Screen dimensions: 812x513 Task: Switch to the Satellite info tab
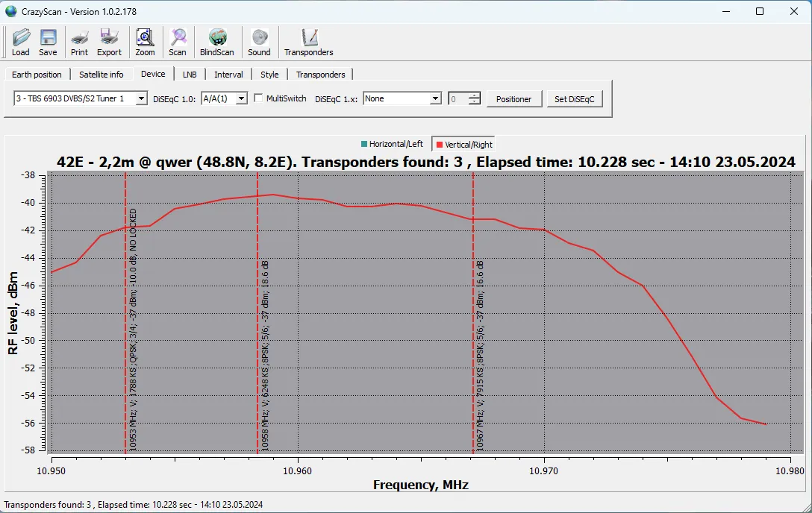coord(101,75)
